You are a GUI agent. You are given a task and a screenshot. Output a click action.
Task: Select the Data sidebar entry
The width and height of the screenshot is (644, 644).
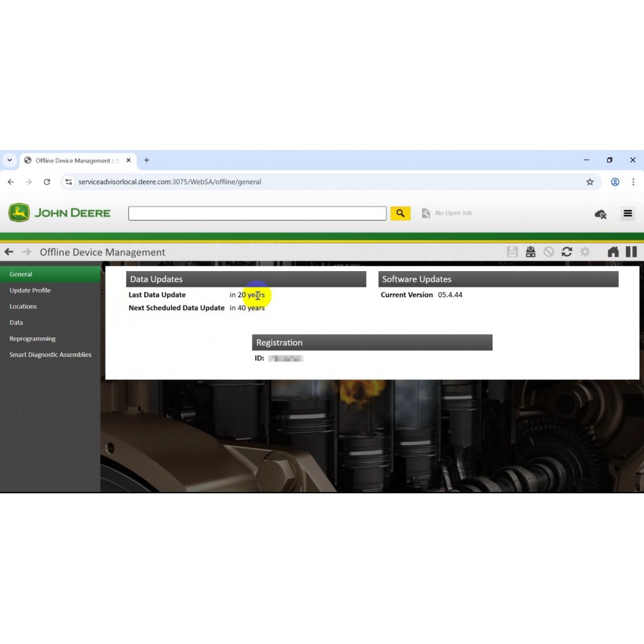pyautogui.click(x=15, y=322)
